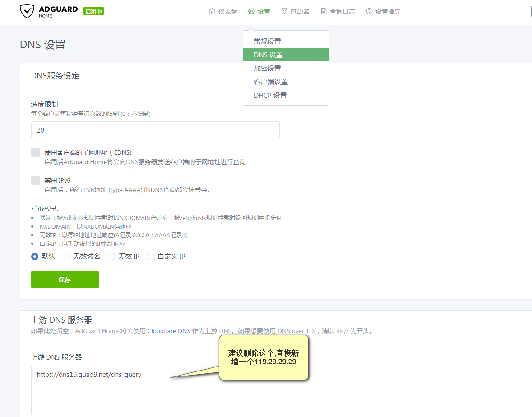
Task: Select DNS 设置 in the dropdown menu
Action: coord(268,55)
